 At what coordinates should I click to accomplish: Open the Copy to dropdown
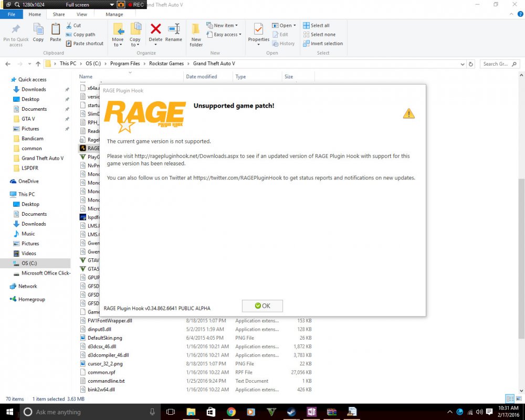135,45
